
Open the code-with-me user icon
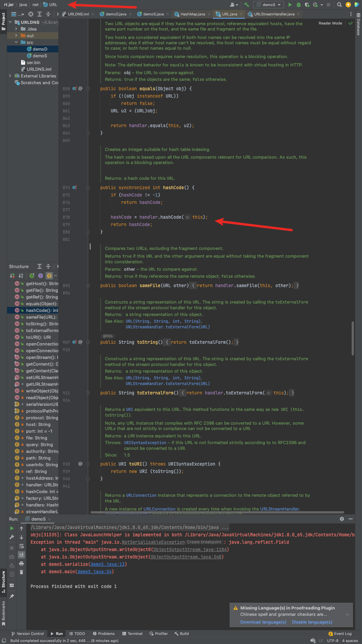click(x=234, y=5)
